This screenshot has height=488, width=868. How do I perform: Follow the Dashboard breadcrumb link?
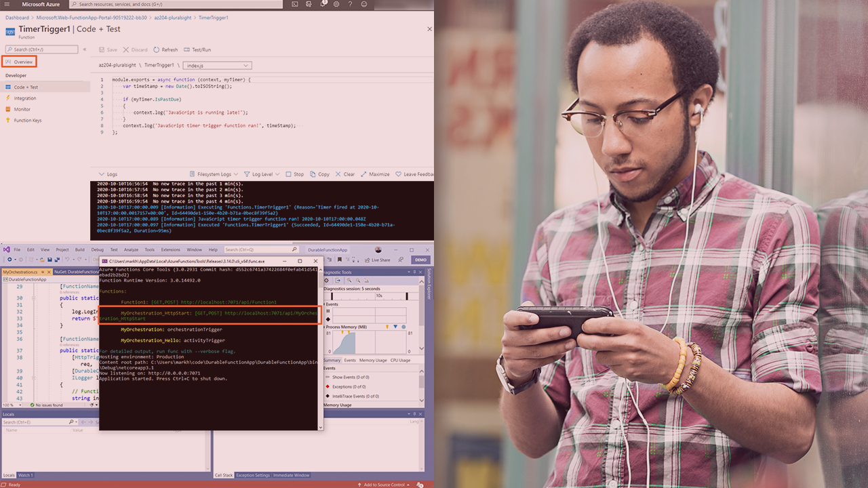(17, 17)
